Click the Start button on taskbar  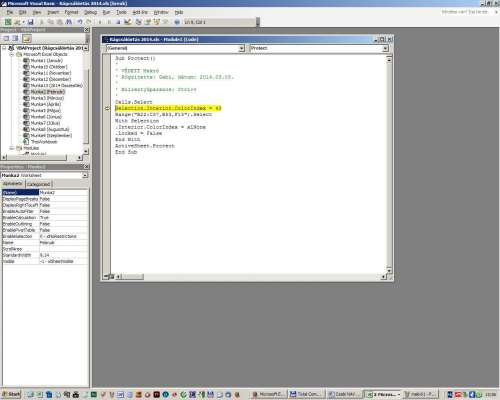click(11, 394)
